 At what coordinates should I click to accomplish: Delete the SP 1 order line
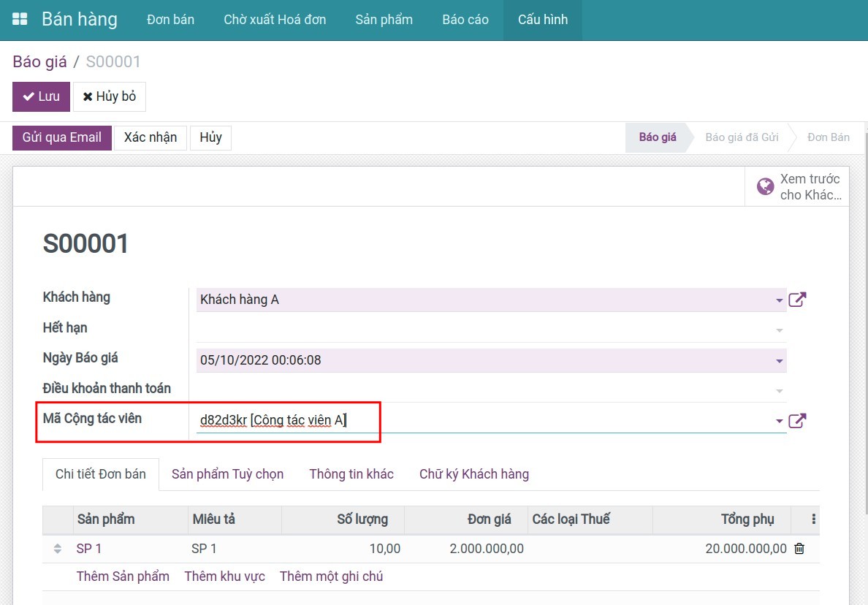[x=799, y=549]
